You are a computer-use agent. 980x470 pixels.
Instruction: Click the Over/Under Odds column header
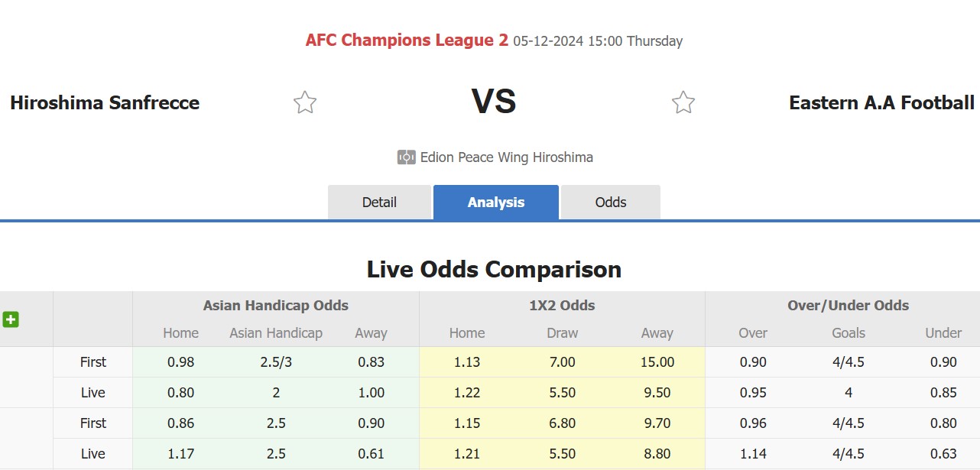click(x=849, y=306)
